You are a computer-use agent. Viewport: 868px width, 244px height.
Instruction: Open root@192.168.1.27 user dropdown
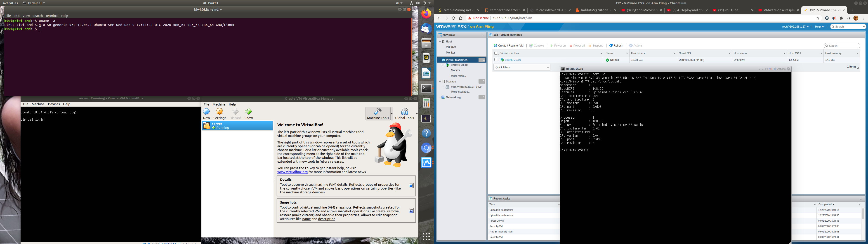tap(795, 27)
